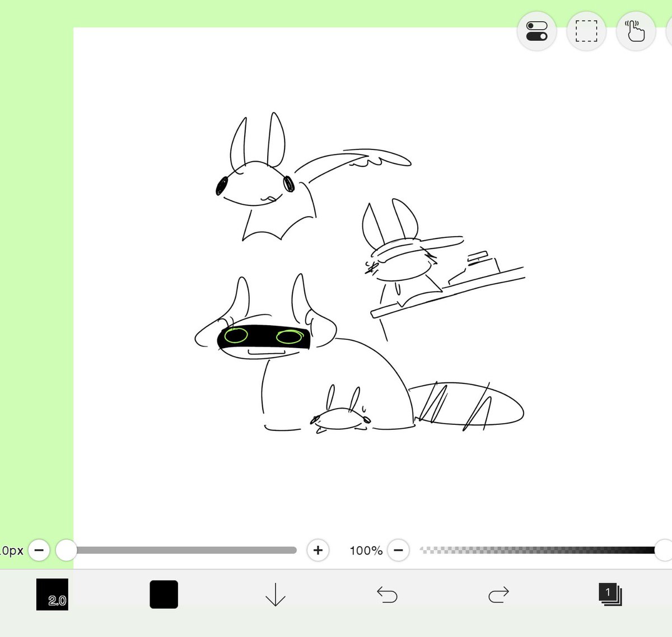
Task: Tap the down arrow hide toolbar icon
Action: [276, 594]
